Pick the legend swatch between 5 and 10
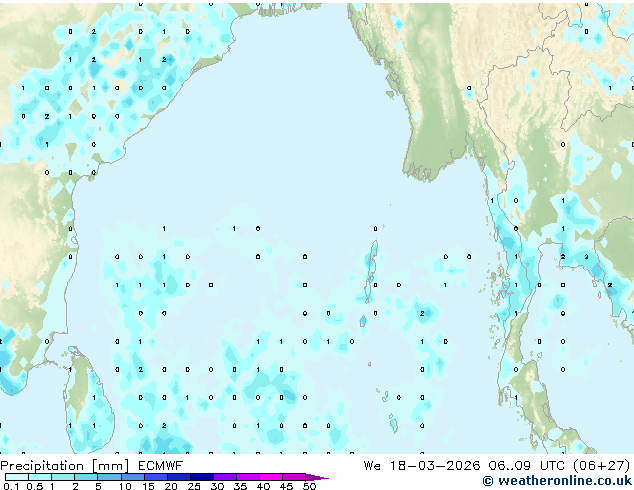This screenshot has height=490, width=634. click(x=110, y=477)
